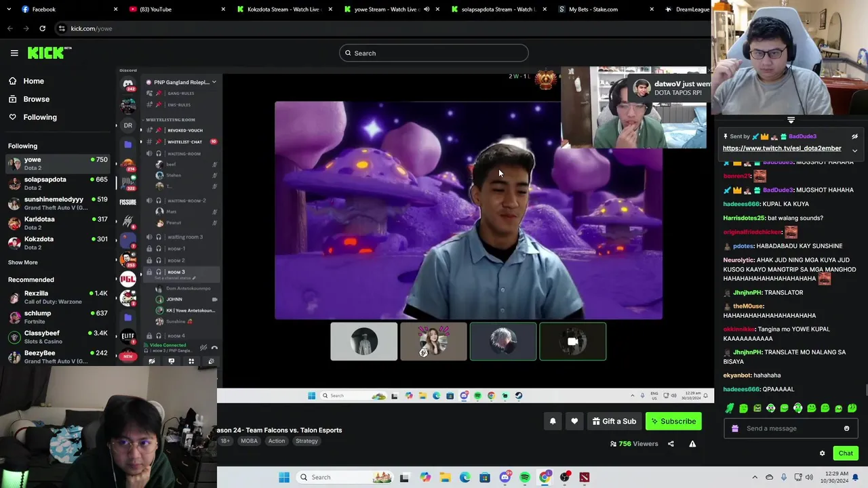Switch to My Bets - Stake.com tab
The height and width of the screenshot is (488, 868).
click(x=606, y=9)
